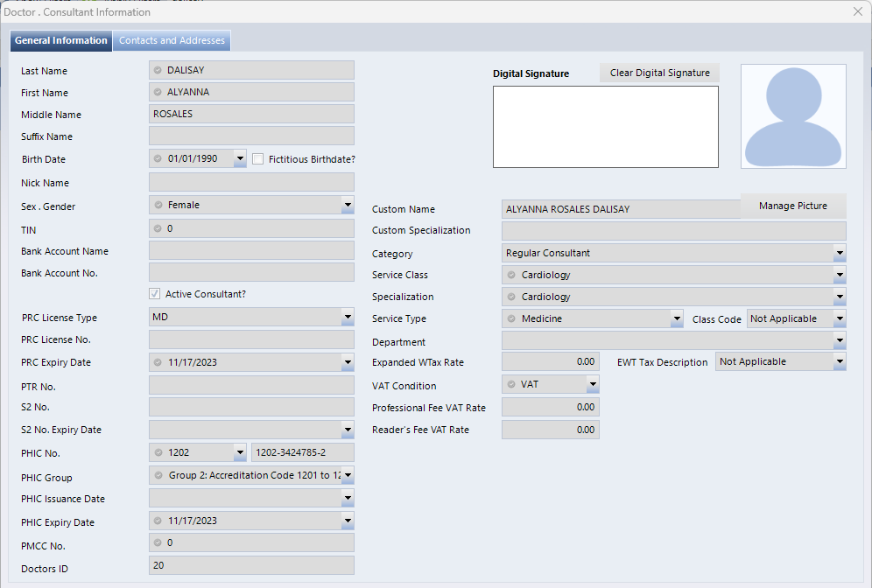Click the PTR No. field
The image size is (872, 588).
[251, 385]
